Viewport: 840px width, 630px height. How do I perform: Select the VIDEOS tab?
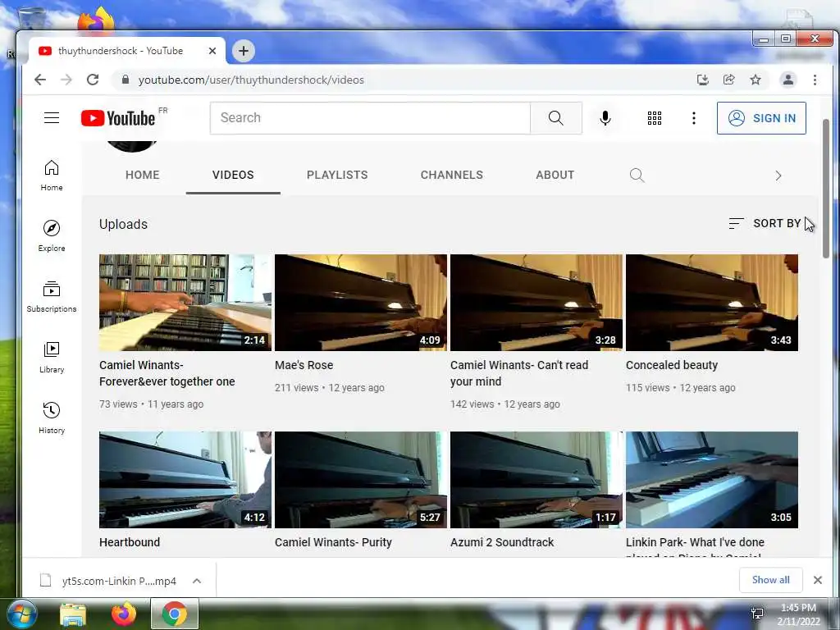233,175
